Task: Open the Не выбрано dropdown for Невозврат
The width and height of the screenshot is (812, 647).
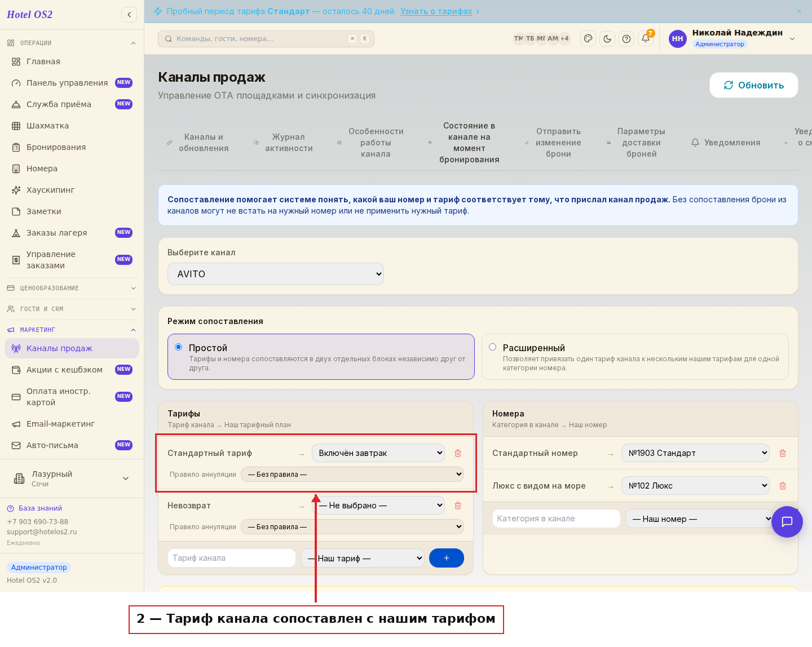Action: tap(378, 506)
